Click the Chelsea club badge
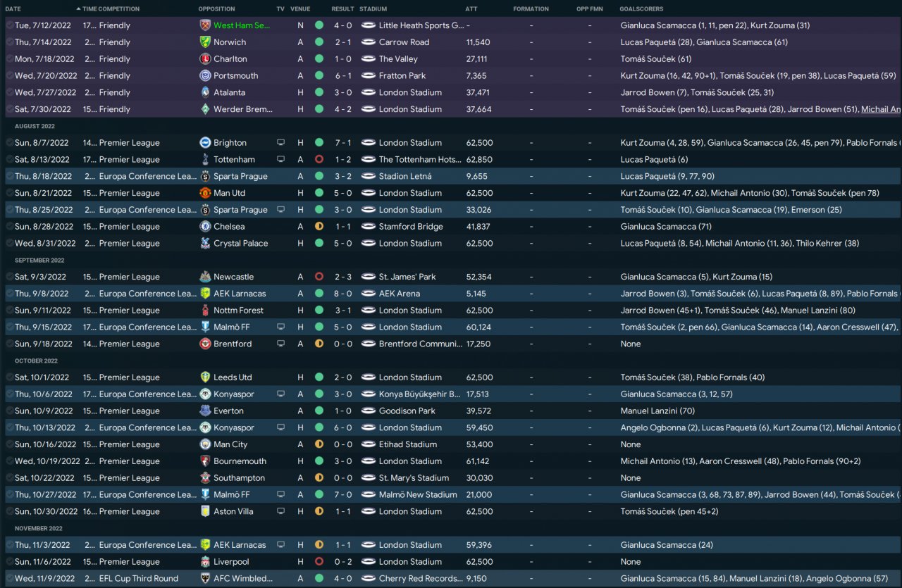Viewport: 902px width, 588px height. point(205,227)
